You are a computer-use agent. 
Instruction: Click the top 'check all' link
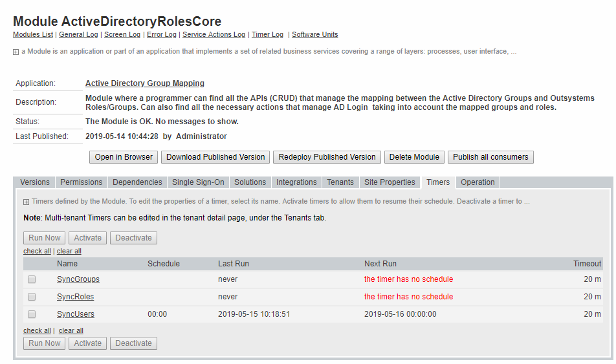click(x=37, y=251)
